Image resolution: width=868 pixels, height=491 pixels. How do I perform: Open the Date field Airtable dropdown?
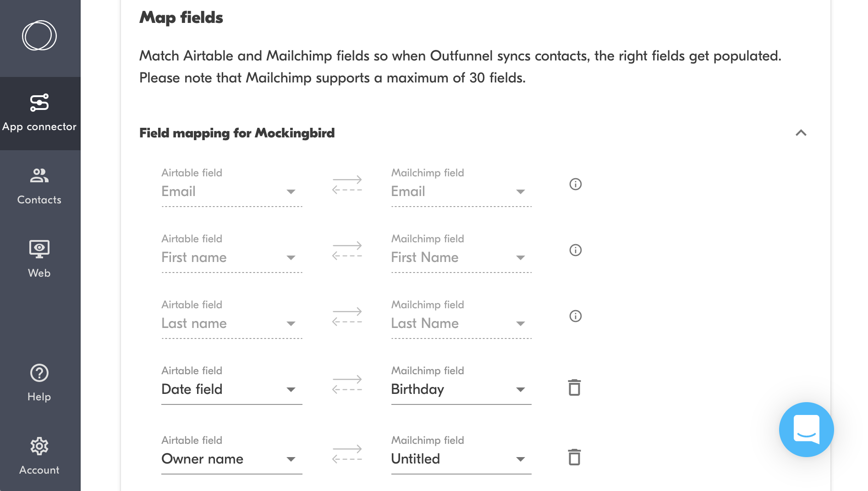click(x=231, y=389)
